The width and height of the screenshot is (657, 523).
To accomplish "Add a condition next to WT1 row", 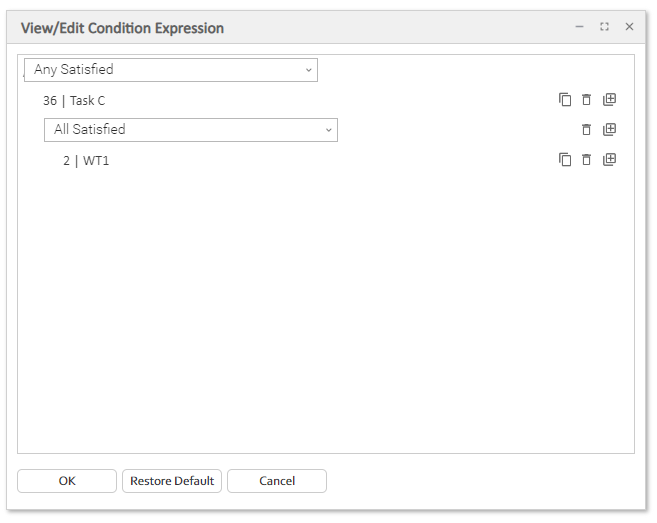I will click(x=610, y=160).
